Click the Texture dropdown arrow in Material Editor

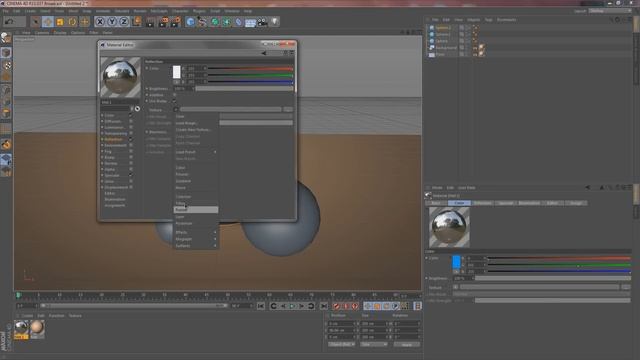[x=176, y=109]
